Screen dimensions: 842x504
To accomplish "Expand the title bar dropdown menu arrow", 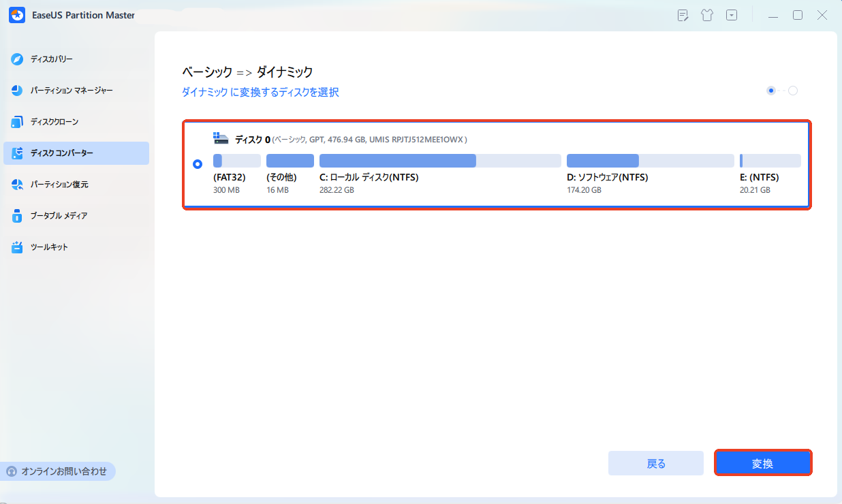I will pyautogui.click(x=731, y=15).
